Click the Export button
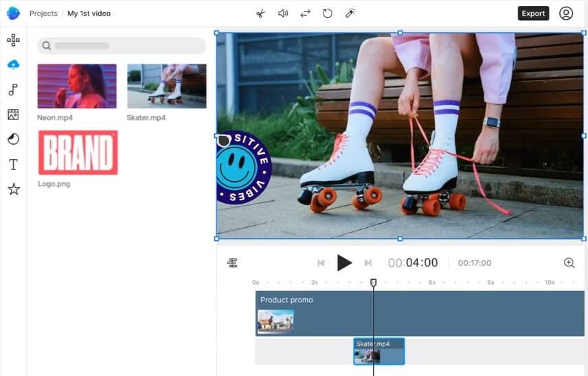The image size is (588, 376). (x=533, y=14)
